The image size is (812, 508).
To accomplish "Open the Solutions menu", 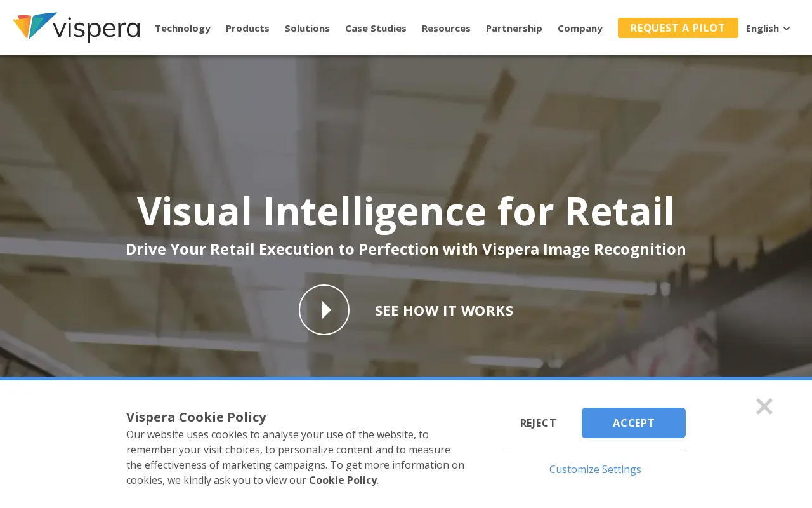I will pos(307,28).
